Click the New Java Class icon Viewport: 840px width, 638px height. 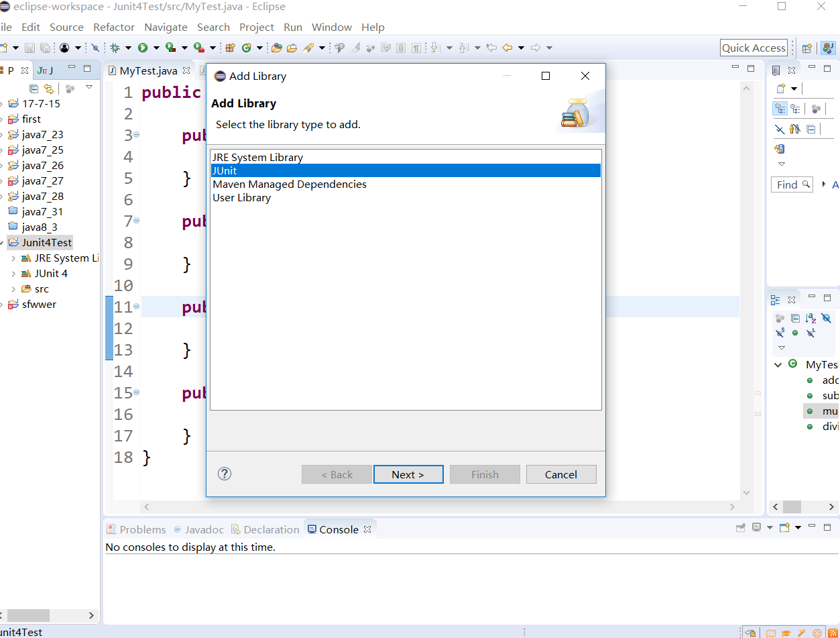[246, 48]
